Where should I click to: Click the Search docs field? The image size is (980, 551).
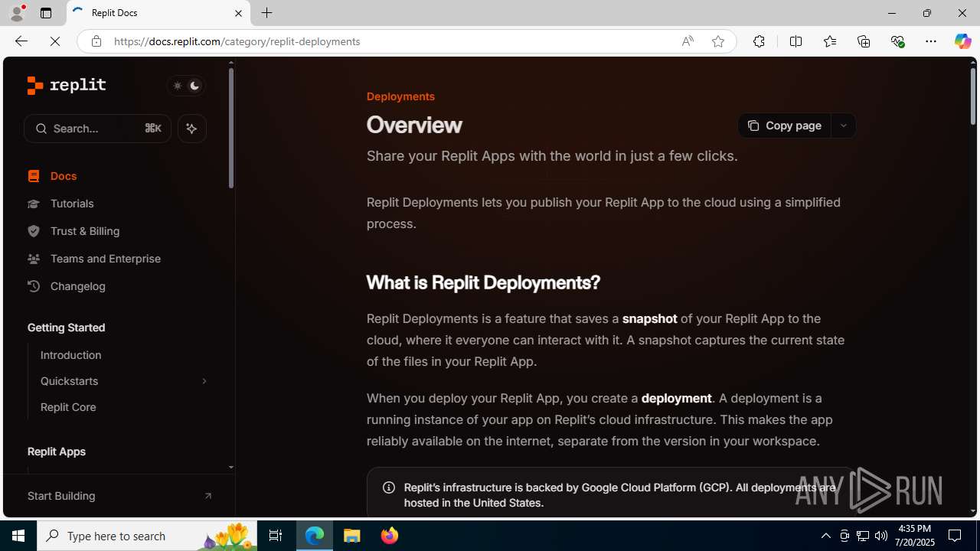pyautogui.click(x=97, y=129)
